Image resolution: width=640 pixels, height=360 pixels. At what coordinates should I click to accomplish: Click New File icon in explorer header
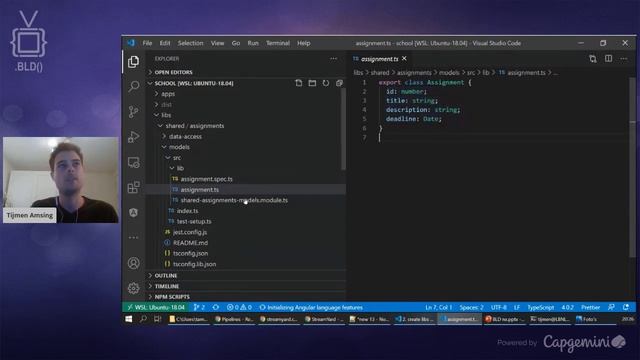point(299,83)
